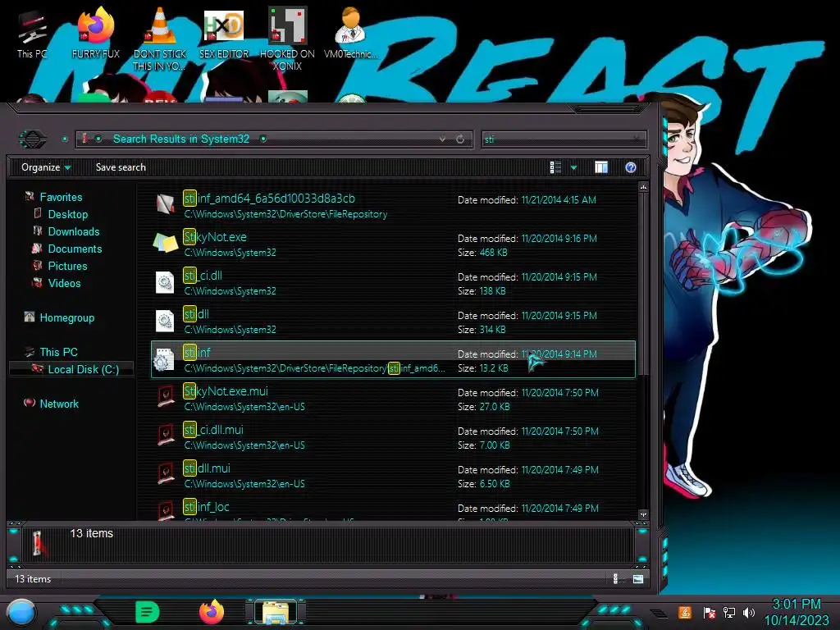The image size is (840, 630).
Task: Click the StikyNot.exe sticky notes file icon
Action: [166, 243]
